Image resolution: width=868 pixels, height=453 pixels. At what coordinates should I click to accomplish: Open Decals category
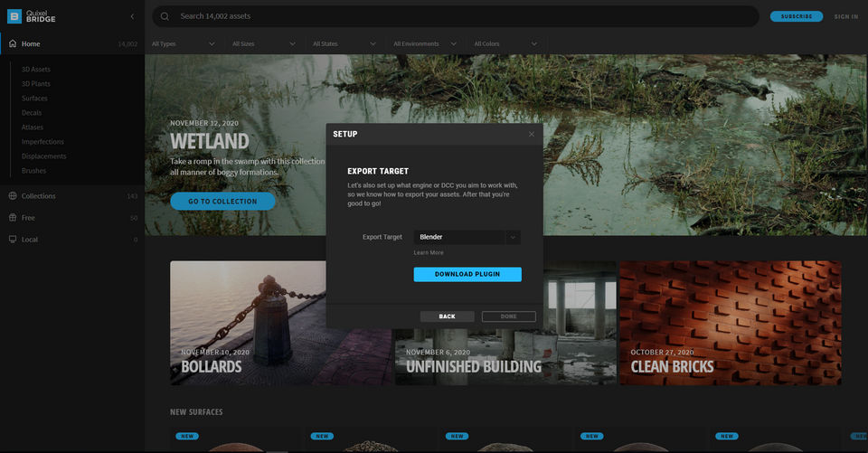[32, 112]
